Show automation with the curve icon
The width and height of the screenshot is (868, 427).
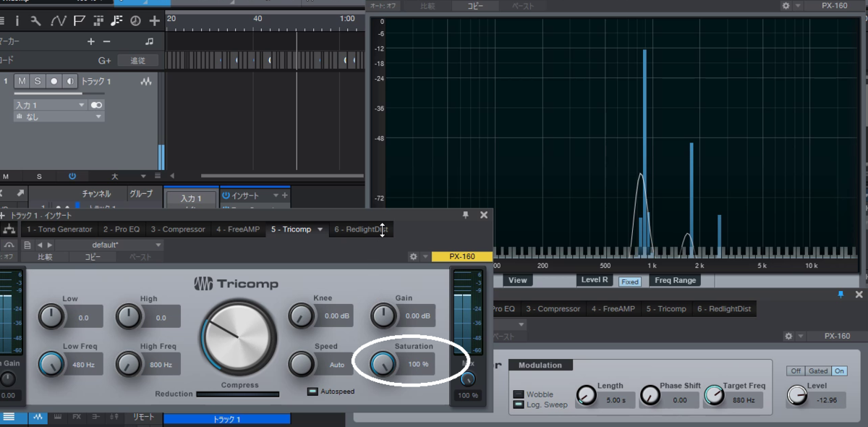[x=58, y=21]
